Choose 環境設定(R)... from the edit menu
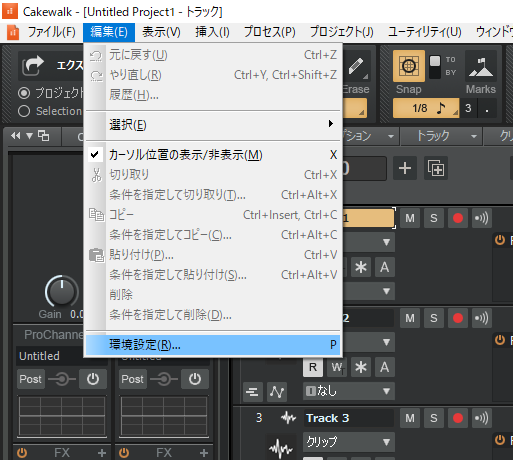This screenshot has height=460, width=513. pyautogui.click(x=213, y=345)
